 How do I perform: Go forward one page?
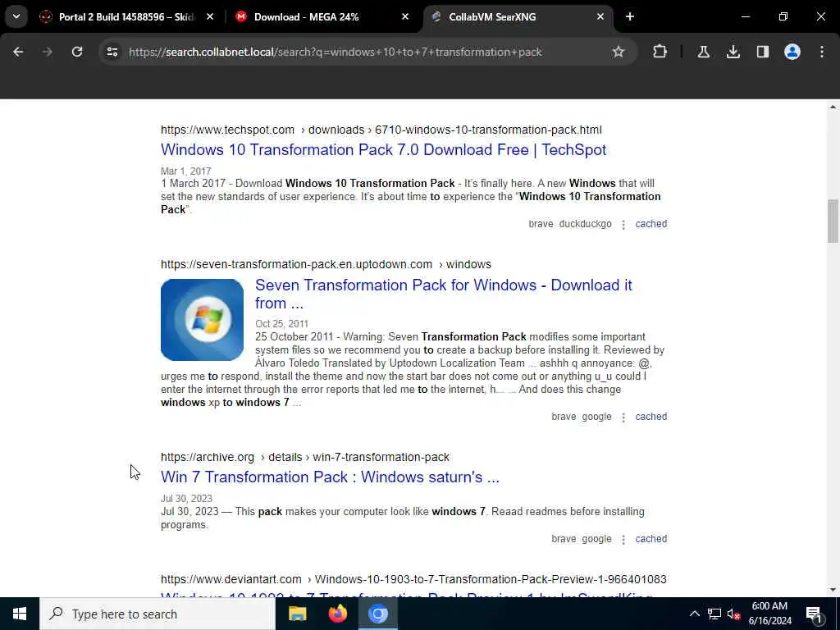point(48,52)
